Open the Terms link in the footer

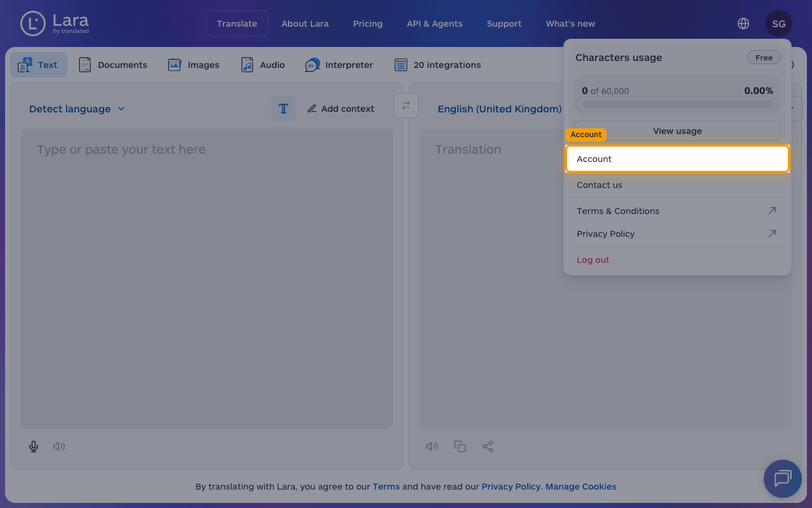386,486
